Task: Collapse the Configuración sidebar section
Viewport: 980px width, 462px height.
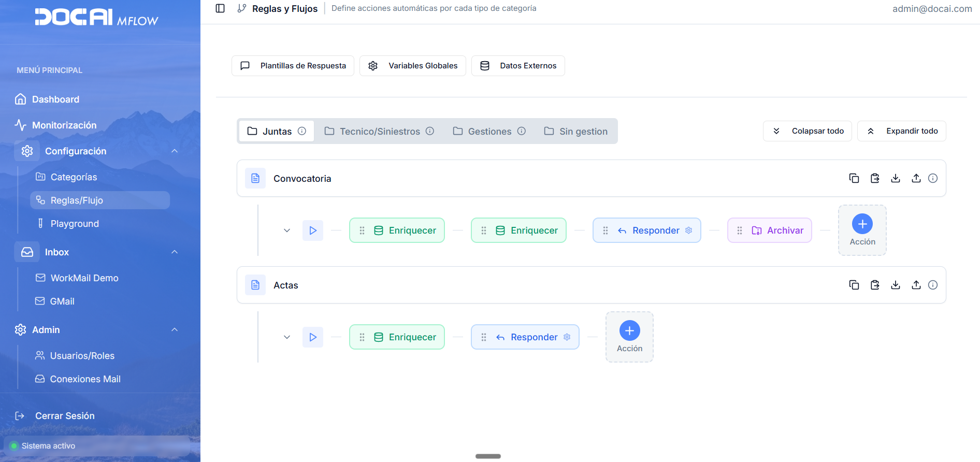Action: (175, 151)
